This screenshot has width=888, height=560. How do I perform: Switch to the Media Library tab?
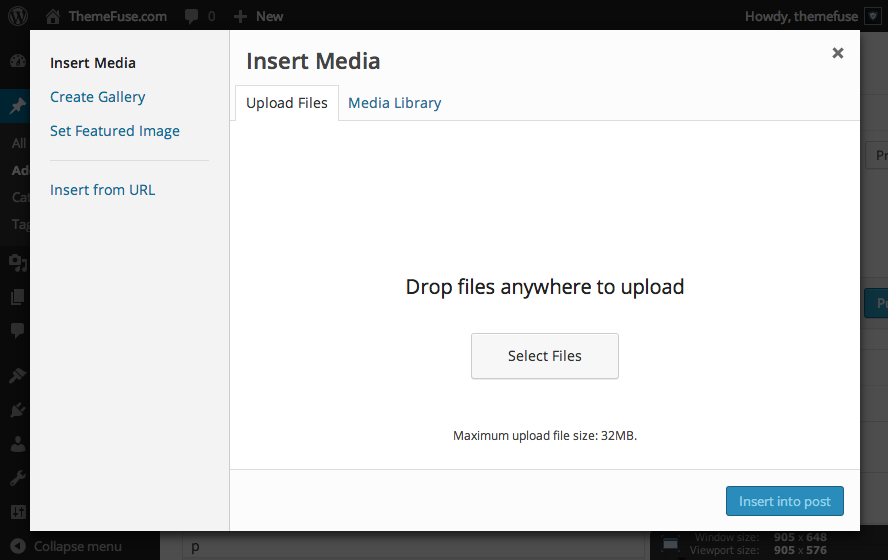click(395, 103)
